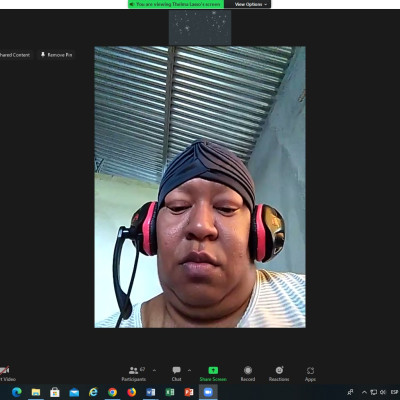Open Microsoft Edge from the taskbar
Image resolution: width=400 pixels, height=400 pixels.
(x=16, y=392)
